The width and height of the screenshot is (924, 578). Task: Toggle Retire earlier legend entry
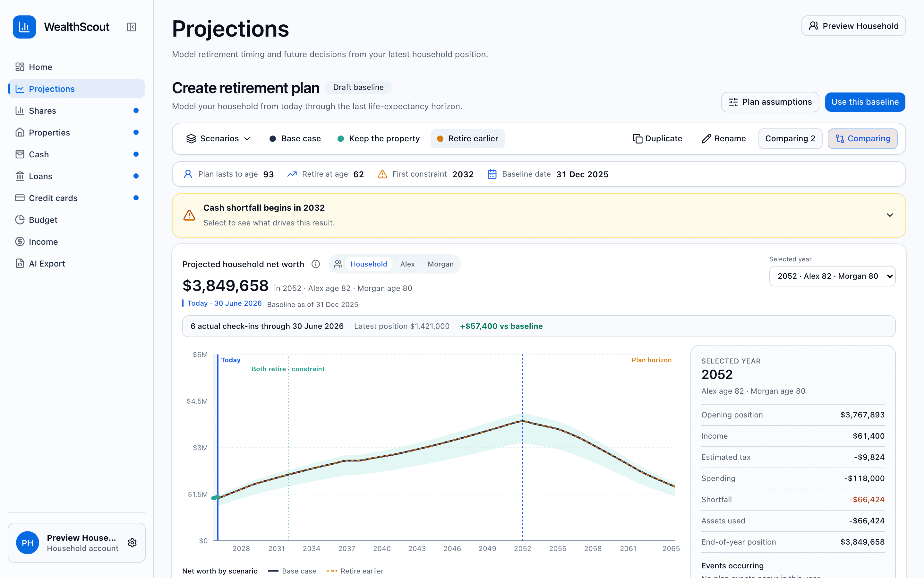355,571
